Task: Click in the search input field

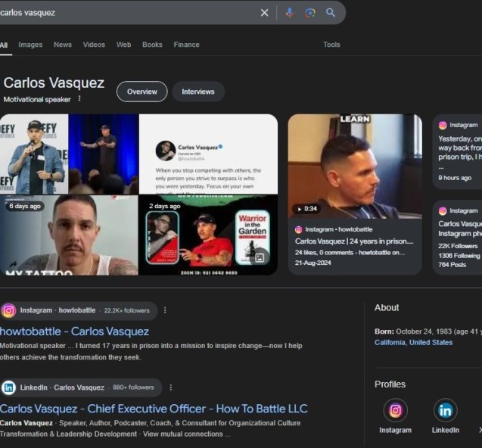Action: tap(129, 13)
